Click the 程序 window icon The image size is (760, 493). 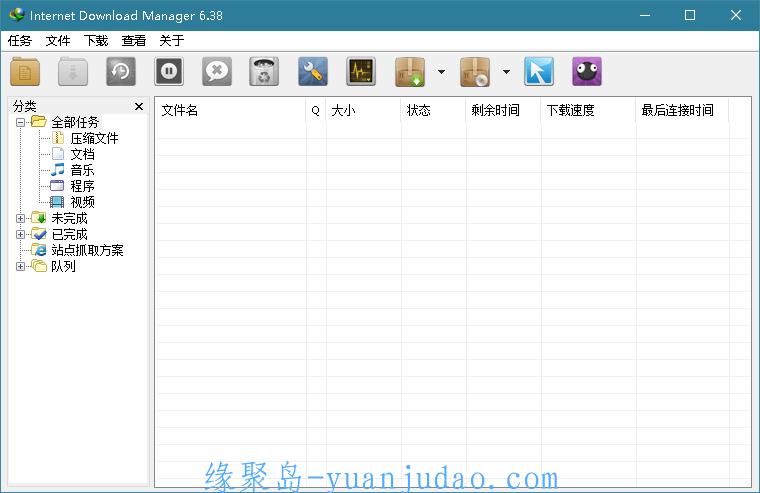pyautogui.click(x=57, y=186)
